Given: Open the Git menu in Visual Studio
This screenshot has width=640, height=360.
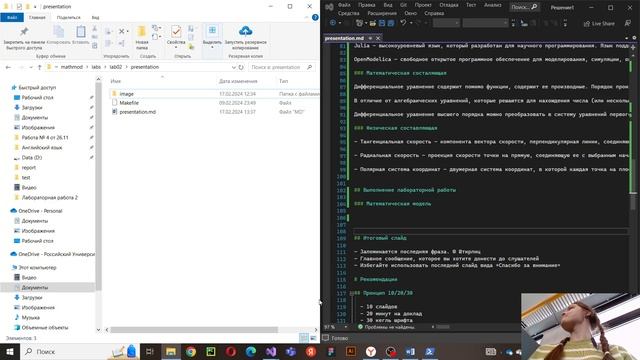Looking at the screenshot, I should [403, 5].
